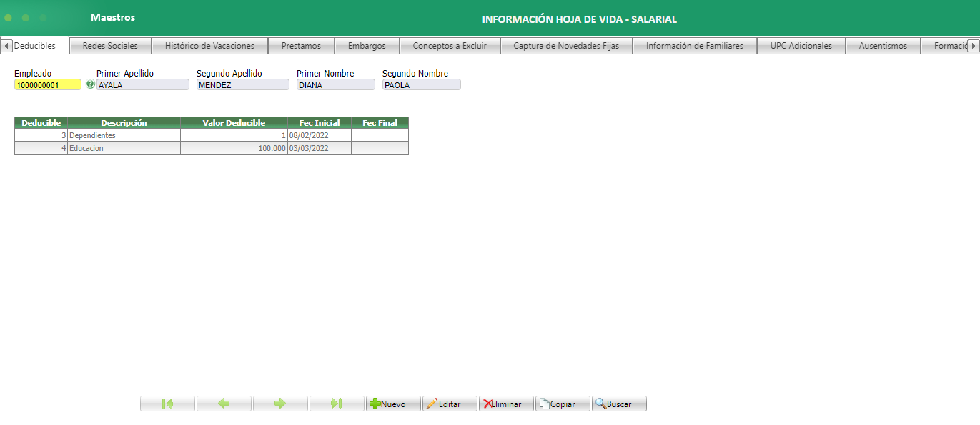Viewport: 980px width, 425px height.
Task: Click the Eliminar button
Action: point(506,404)
